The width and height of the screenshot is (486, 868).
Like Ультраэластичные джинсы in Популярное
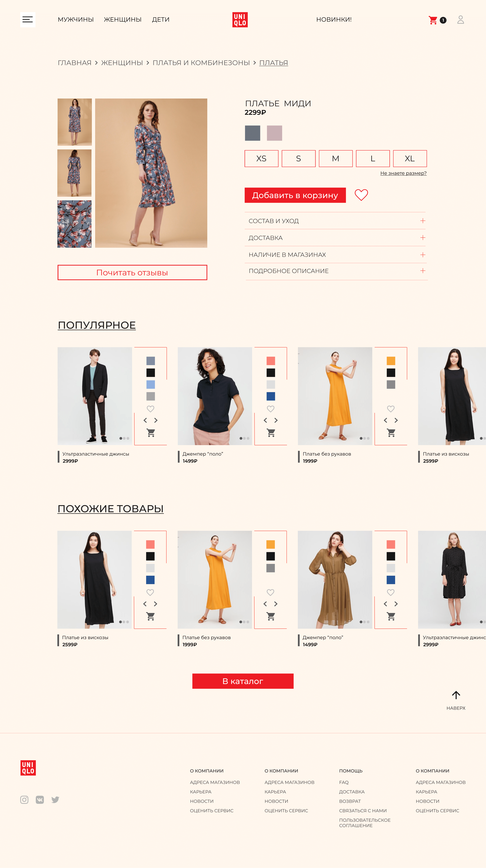(151, 409)
